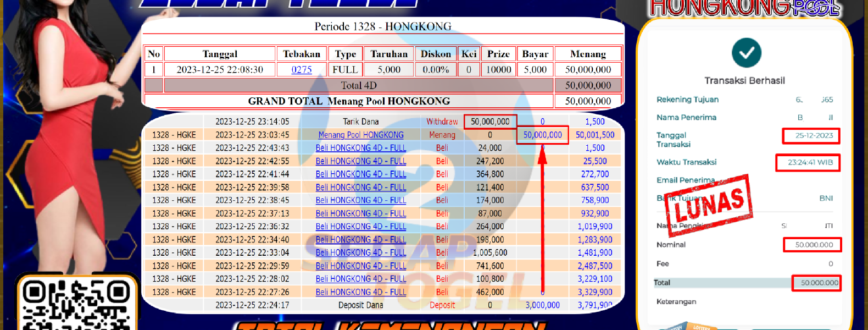Click the Fee label on receipt
The width and height of the screenshot is (868, 330).
(x=663, y=264)
